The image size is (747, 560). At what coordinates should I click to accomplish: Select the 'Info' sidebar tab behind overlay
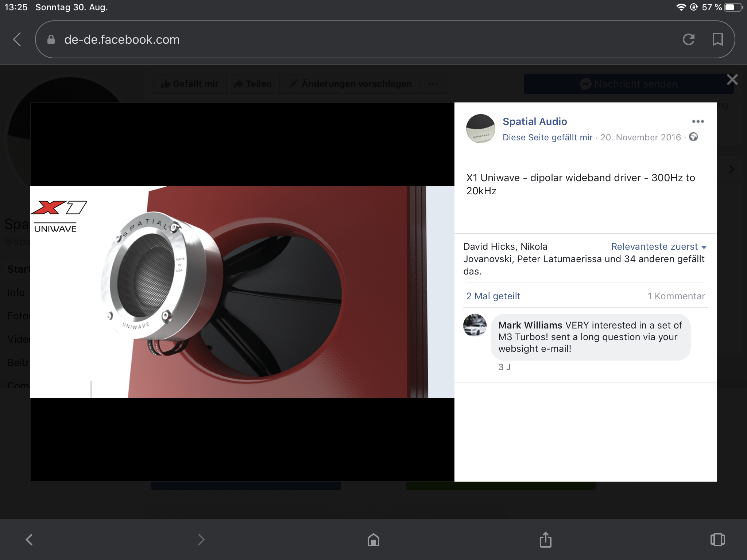16,292
